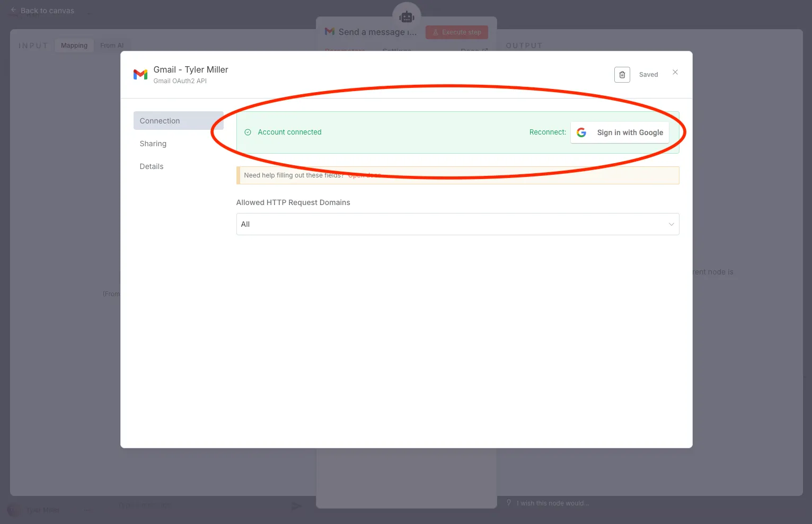The height and width of the screenshot is (524, 812).
Task: Click Execute step button behind dialog
Action: coord(457,32)
